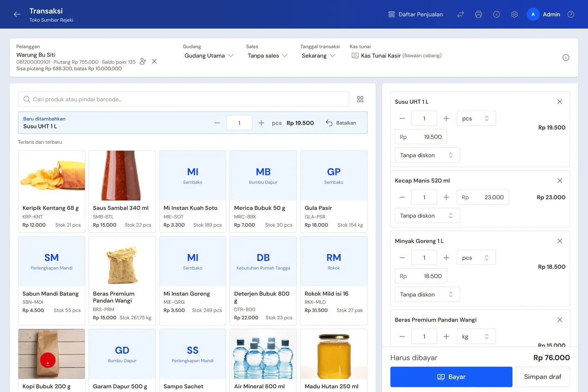Open kg unit dropdown for Beras Premium

click(x=476, y=336)
